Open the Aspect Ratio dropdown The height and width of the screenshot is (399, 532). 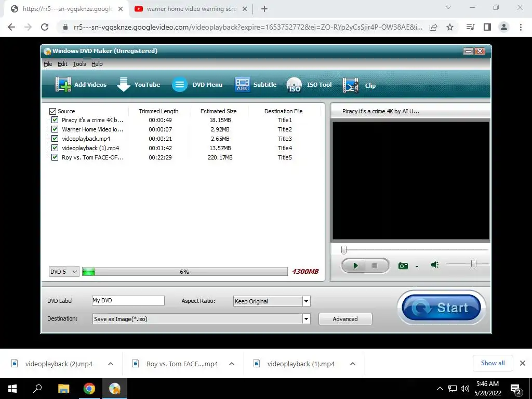tap(306, 301)
